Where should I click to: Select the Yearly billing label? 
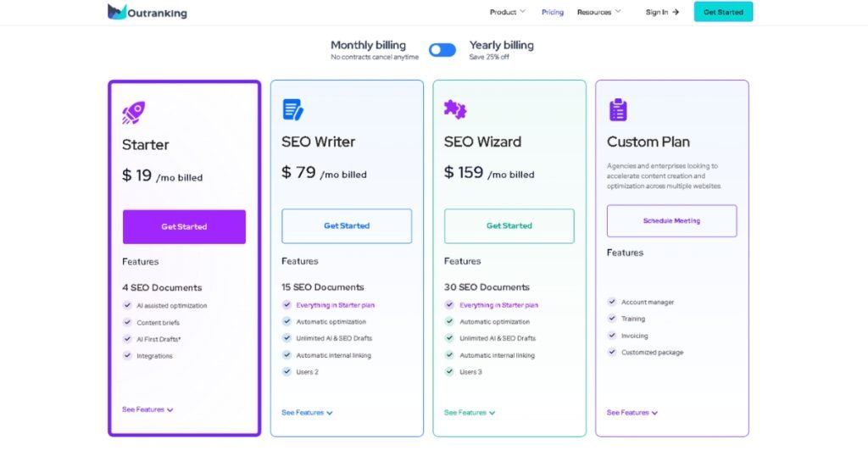(502, 45)
